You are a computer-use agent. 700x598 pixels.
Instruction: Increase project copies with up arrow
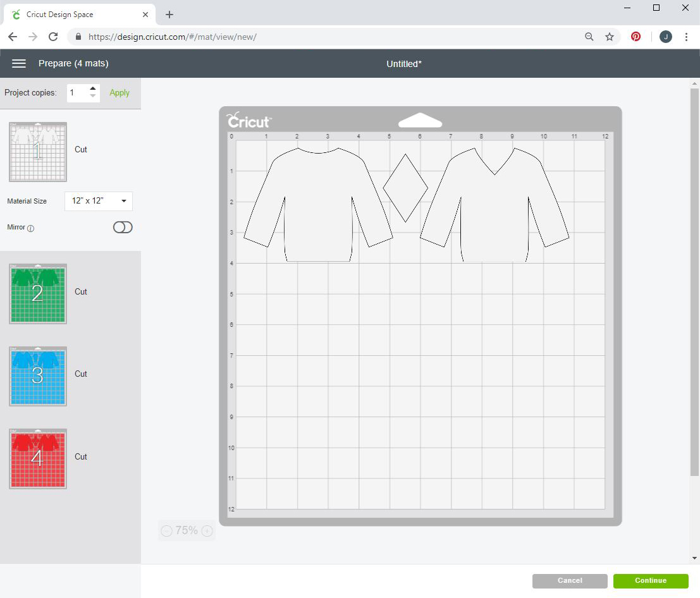[93, 88]
